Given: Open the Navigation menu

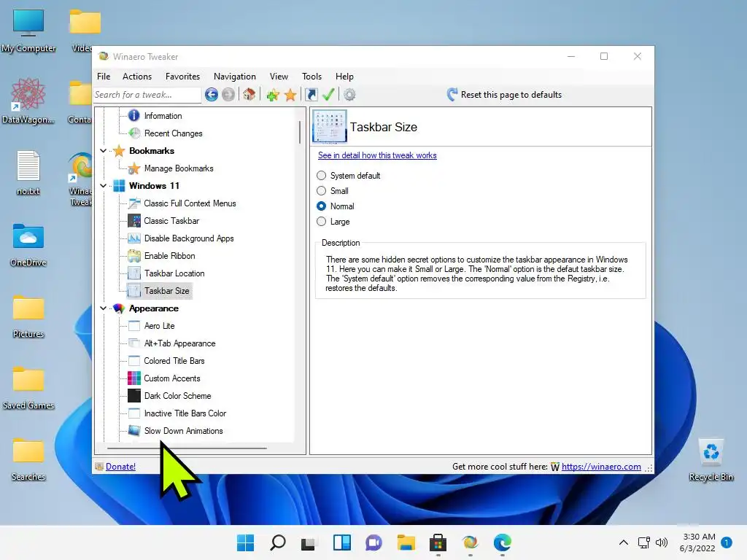Looking at the screenshot, I should (234, 76).
